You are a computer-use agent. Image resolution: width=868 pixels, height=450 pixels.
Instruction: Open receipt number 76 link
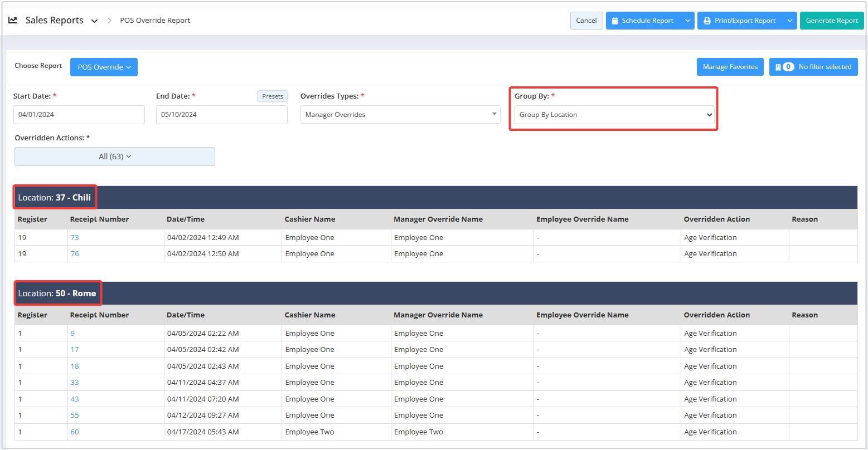pyautogui.click(x=75, y=253)
